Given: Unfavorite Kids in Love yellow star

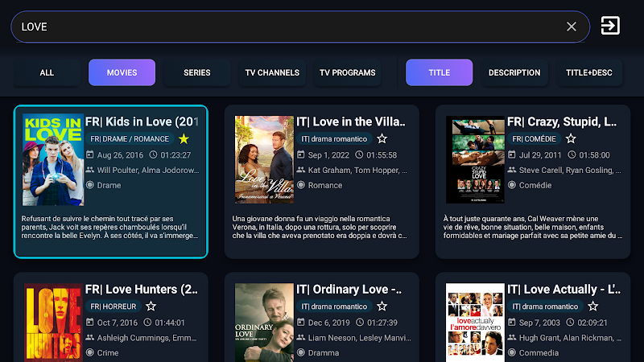Looking at the screenshot, I should point(184,138).
